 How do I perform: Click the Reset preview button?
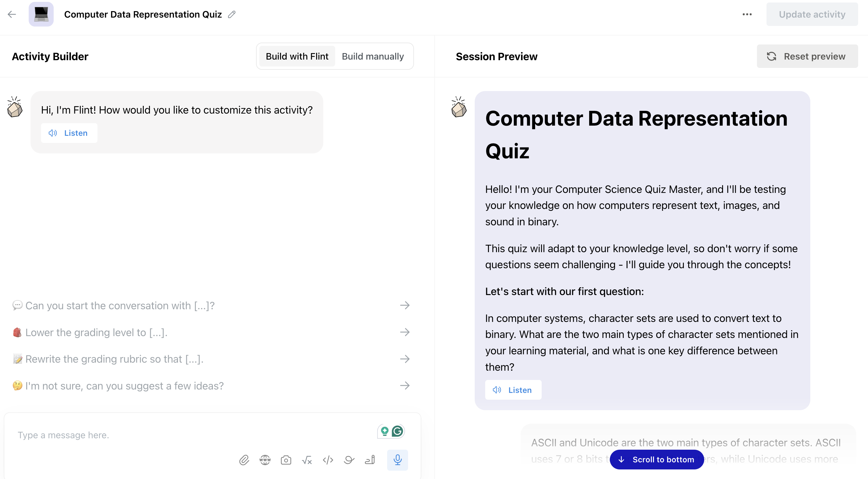807,56
